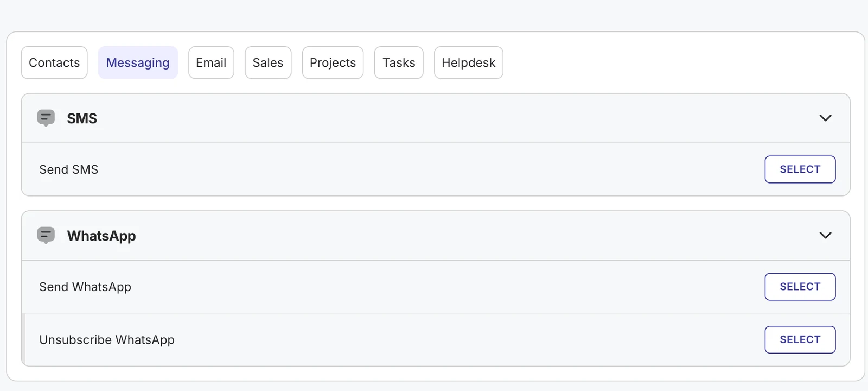
Task: Click the "Send WhatsApp" row label
Action: pyautogui.click(x=85, y=287)
